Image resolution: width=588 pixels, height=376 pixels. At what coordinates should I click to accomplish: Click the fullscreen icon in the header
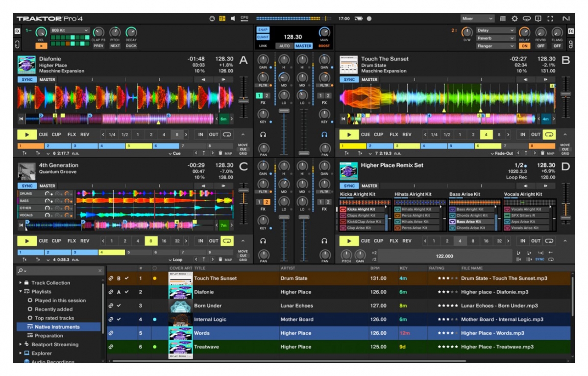(550, 19)
